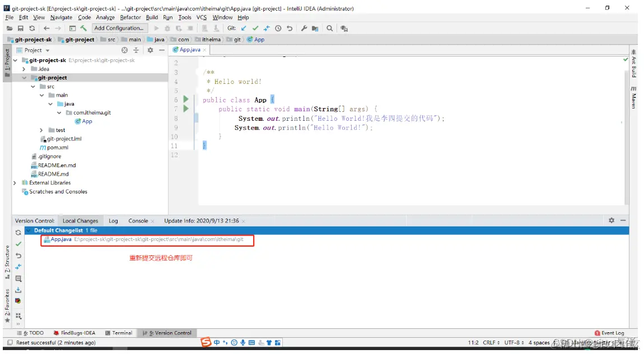Click the CRLF line separator status entry
Image resolution: width=644 pixels, height=354 pixels.
tap(491, 342)
